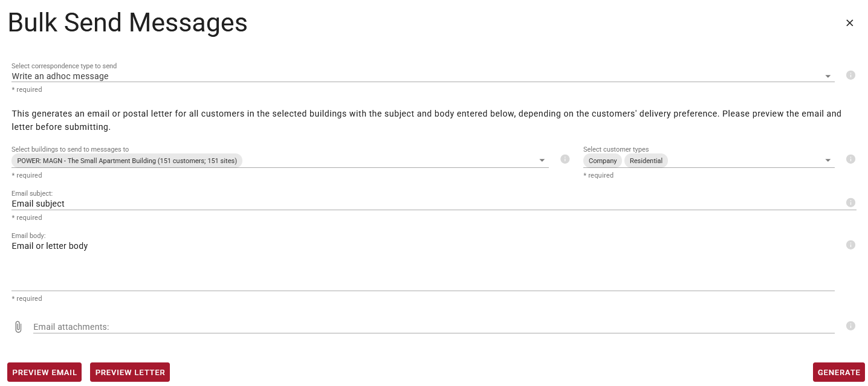Click the Generate button
868x386 pixels.
tap(838, 372)
